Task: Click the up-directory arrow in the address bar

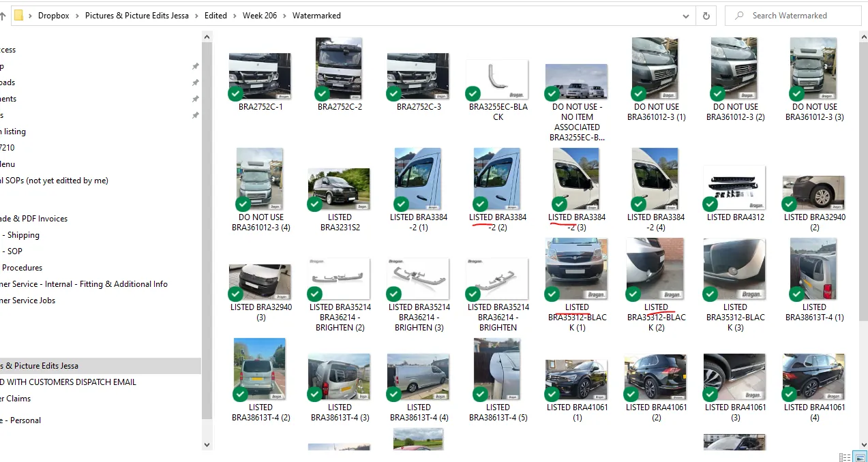Action: click(x=3, y=15)
